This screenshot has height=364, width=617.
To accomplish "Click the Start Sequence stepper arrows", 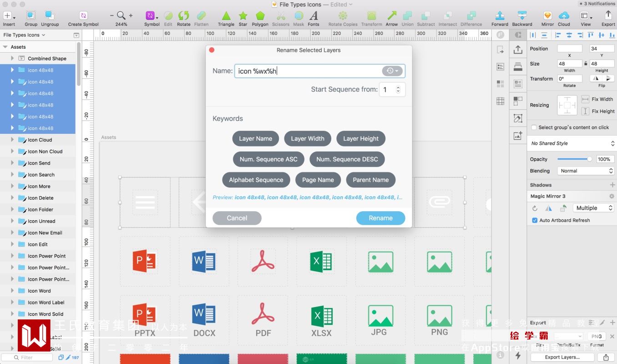I will [x=398, y=90].
